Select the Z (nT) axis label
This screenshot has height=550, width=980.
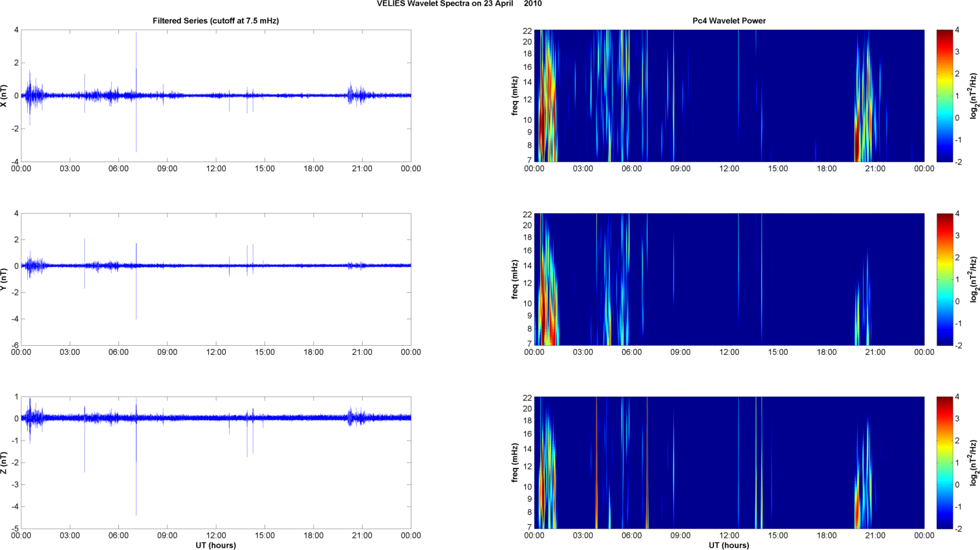[x=5, y=463]
